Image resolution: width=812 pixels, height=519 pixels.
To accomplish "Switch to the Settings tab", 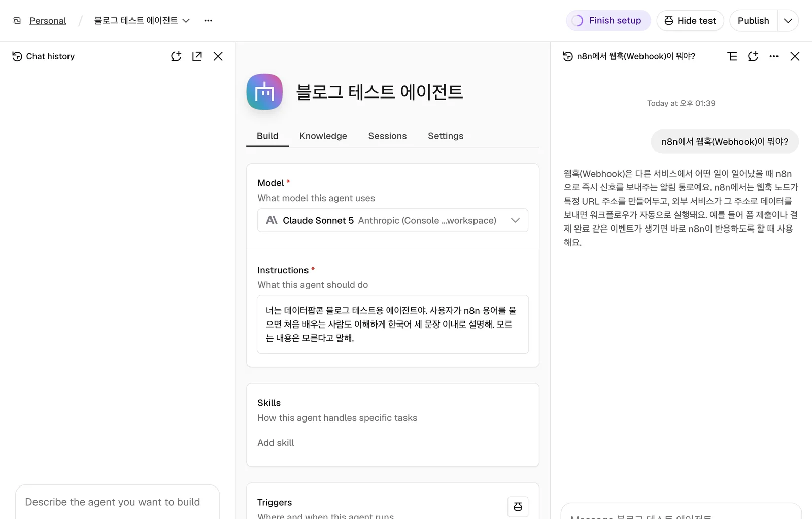I will 446,136.
